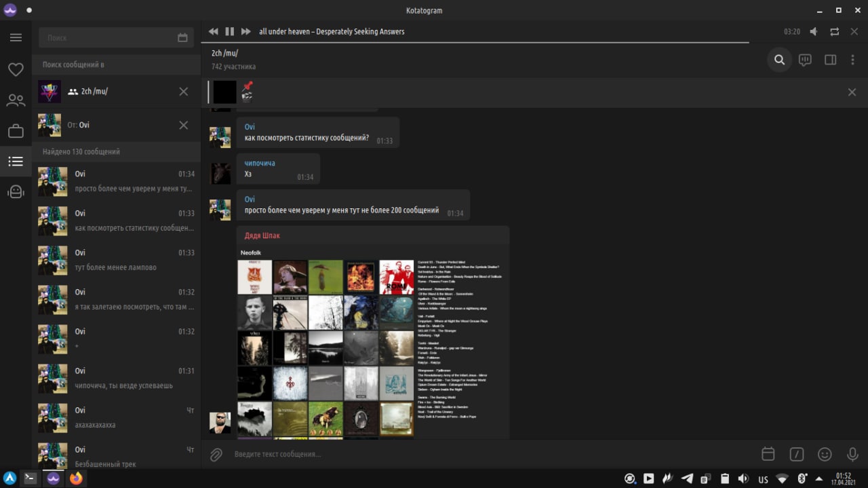Skip to previous track in player

[x=214, y=31]
